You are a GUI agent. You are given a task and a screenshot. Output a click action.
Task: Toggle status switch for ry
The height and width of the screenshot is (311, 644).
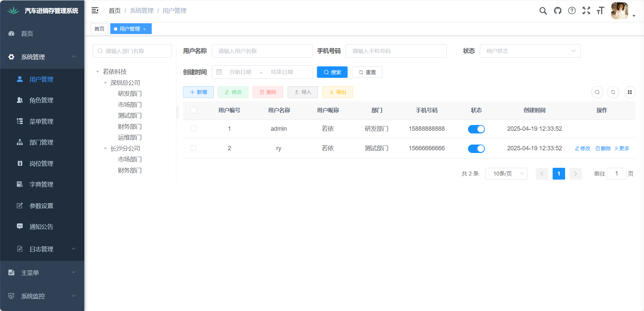pyautogui.click(x=476, y=149)
